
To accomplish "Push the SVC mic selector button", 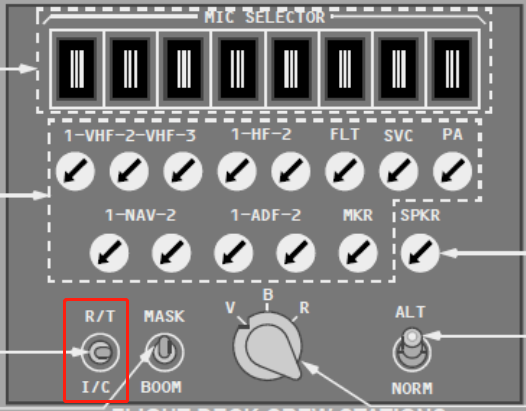I will [x=399, y=69].
